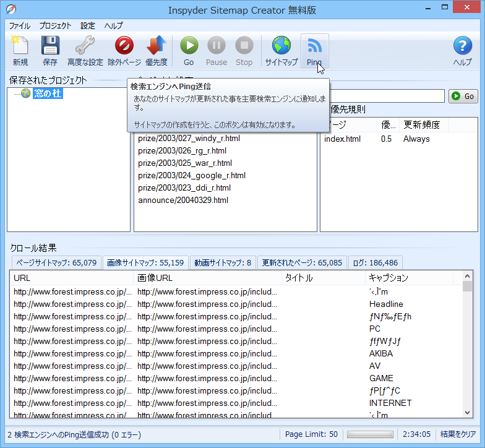Image resolution: width=485 pixels, height=448 pixels.
Task: Open the ファイル menu
Action: (x=20, y=26)
